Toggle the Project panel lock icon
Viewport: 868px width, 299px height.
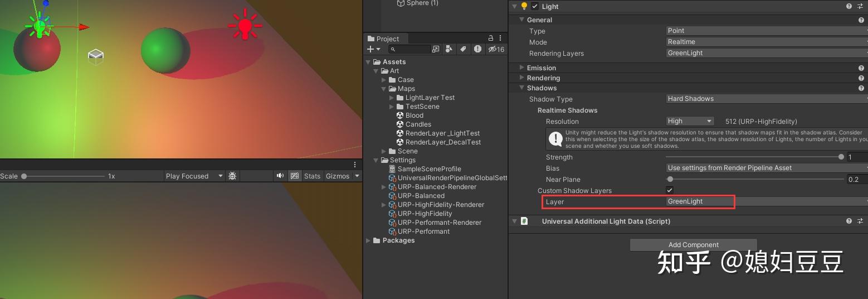click(x=491, y=38)
